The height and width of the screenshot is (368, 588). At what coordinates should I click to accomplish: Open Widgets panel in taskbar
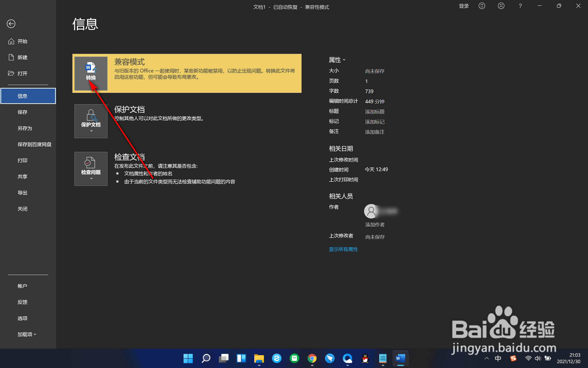(241, 358)
